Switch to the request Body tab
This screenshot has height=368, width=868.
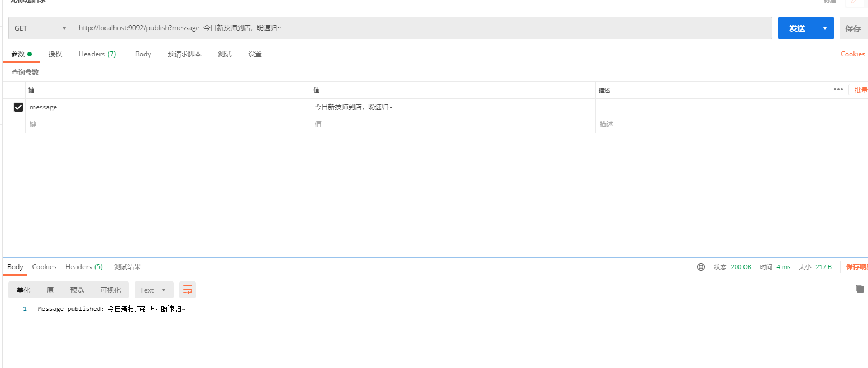point(143,54)
